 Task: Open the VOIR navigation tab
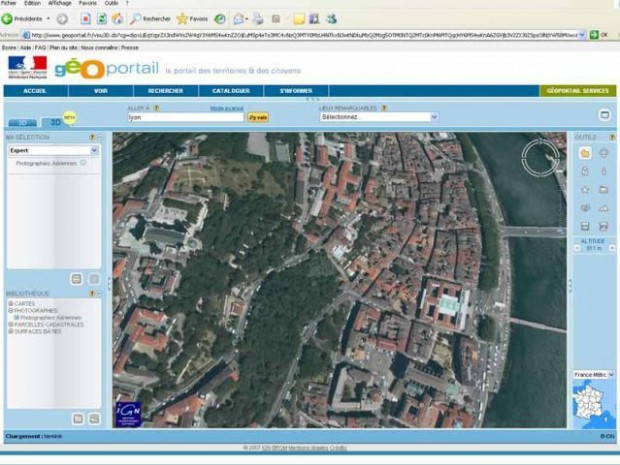tap(100, 91)
